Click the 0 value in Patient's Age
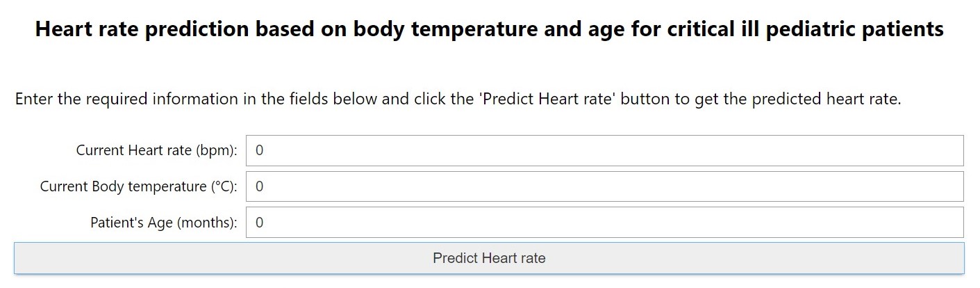Image resolution: width=980 pixels, height=288 pixels. point(259,223)
